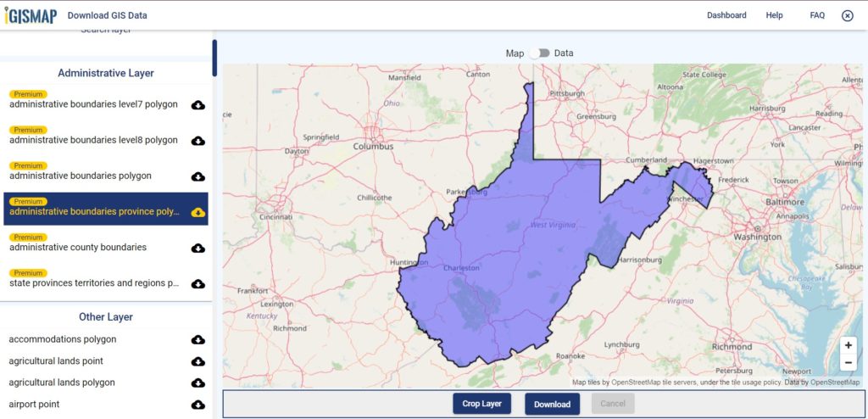868x419 pixels.
Task: Download airport point layer cloud icon
Action: click(x=198, y=405)
